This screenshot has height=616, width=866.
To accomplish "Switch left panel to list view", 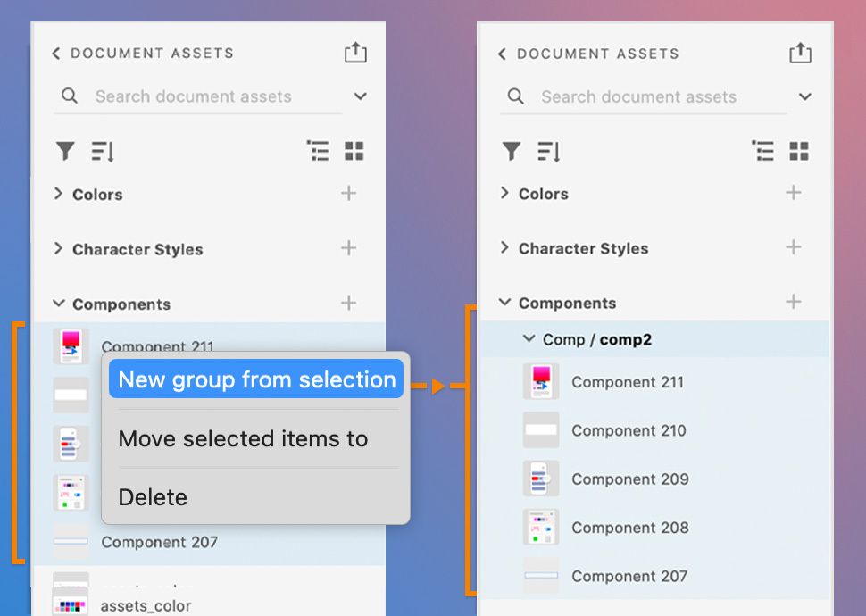I will [x=318, y=152].
